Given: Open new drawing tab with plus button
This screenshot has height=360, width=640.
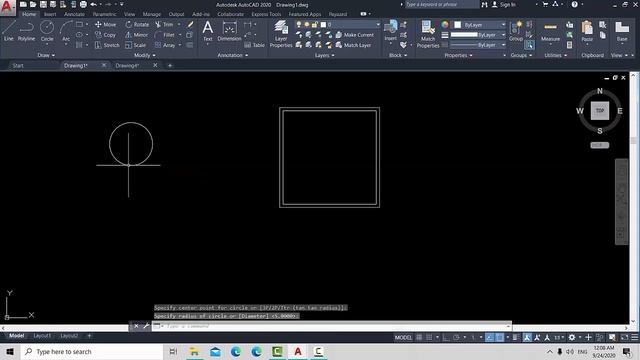Looking at the screenshot, I should tap(170, 65).
